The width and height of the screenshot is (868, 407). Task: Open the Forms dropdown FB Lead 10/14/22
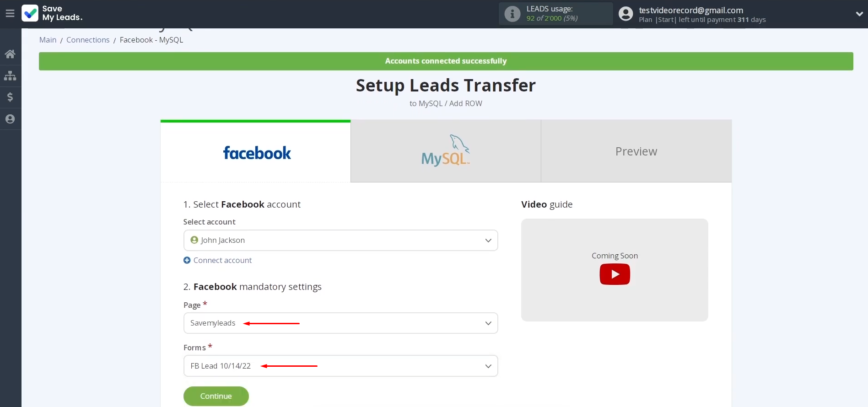(x=340, y=366)
